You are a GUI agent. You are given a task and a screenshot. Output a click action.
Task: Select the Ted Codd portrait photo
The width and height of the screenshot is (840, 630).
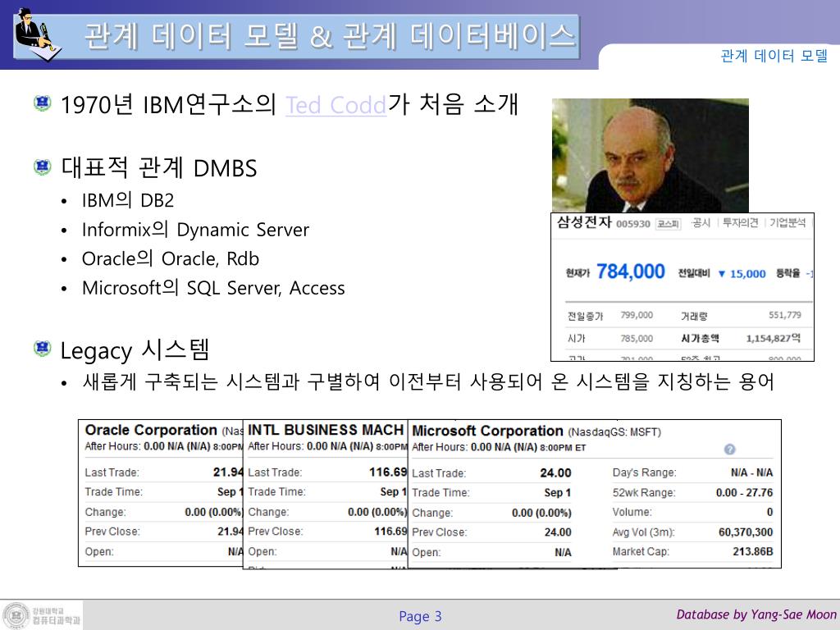pos(651,155)
